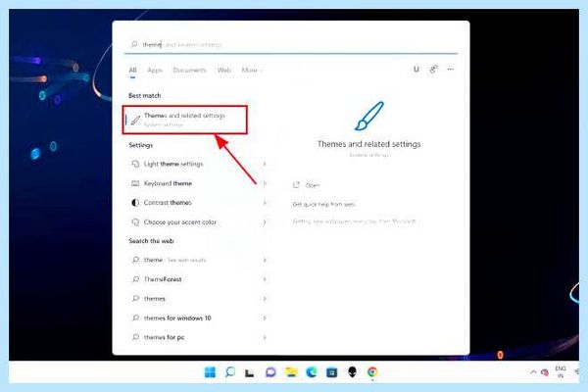Expand arrow for Keyboard theme
This screenshot has height=392, width=588.
click(x=265, y=183)
